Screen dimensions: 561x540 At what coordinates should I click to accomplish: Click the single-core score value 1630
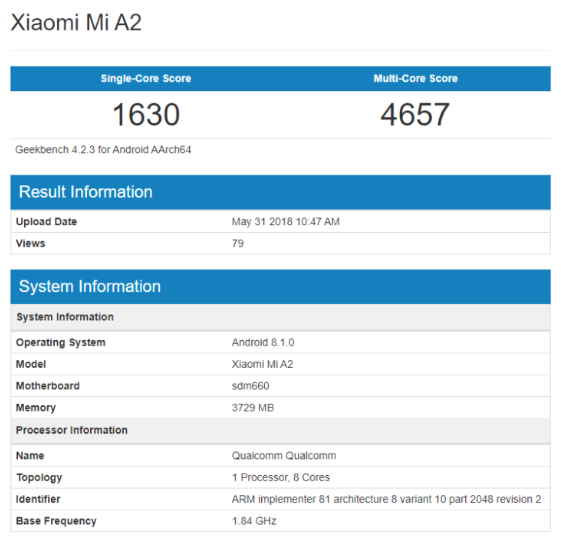(146, 115)
